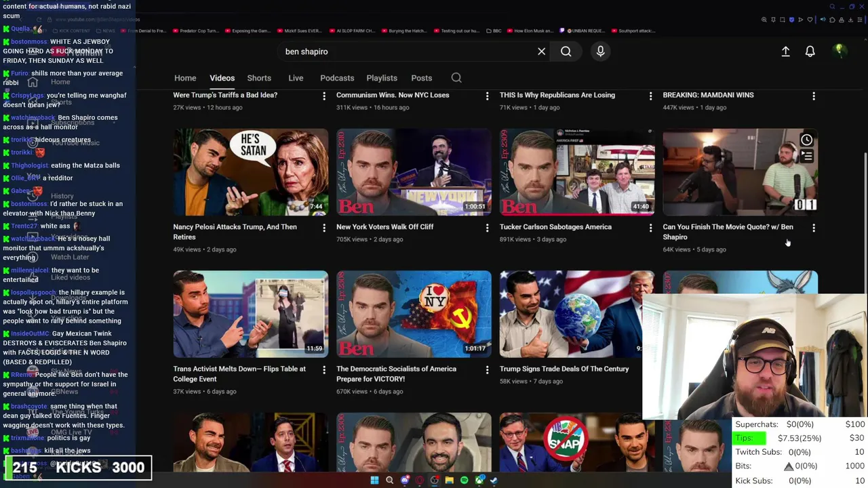Open the Podcasts tab
Screen dimensions: 868x488
pos(337,78)
